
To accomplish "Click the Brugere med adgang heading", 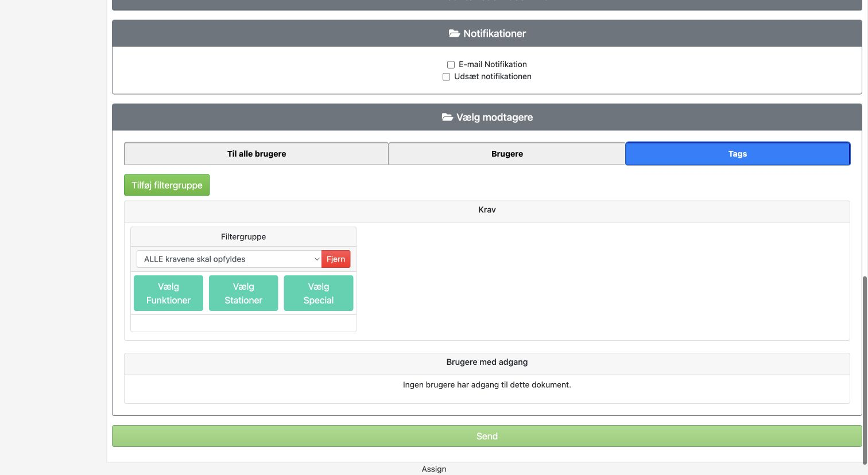I will pyautogui.click(x=487, y=363).
